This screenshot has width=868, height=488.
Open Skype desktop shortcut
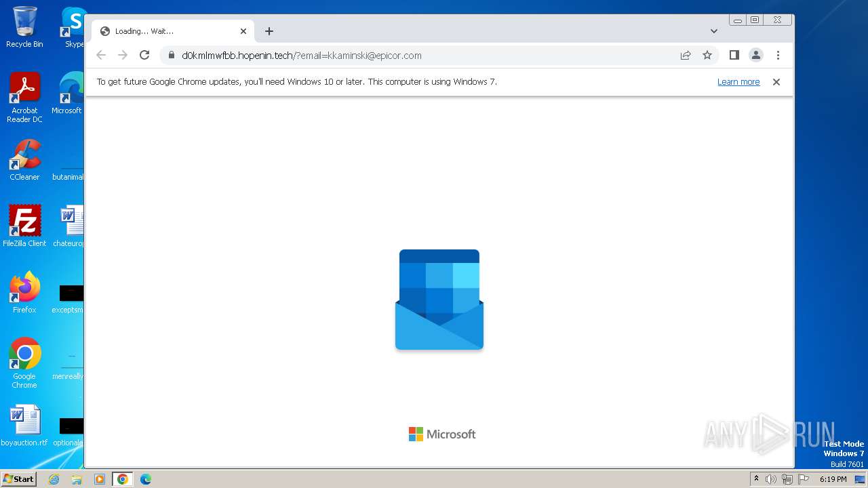point(73,27)
